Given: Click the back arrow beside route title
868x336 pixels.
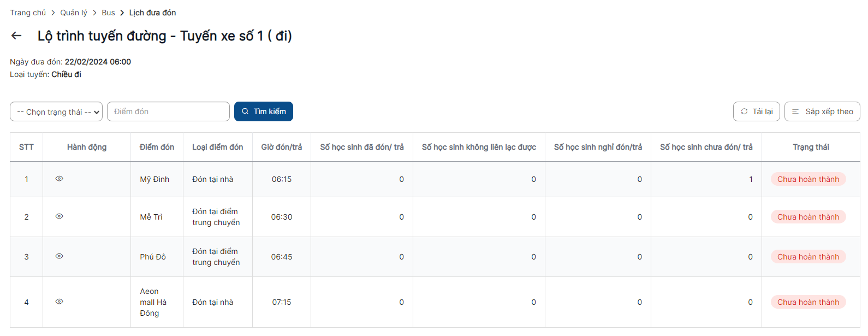Looking at the screenshot, I should (16, 36).
